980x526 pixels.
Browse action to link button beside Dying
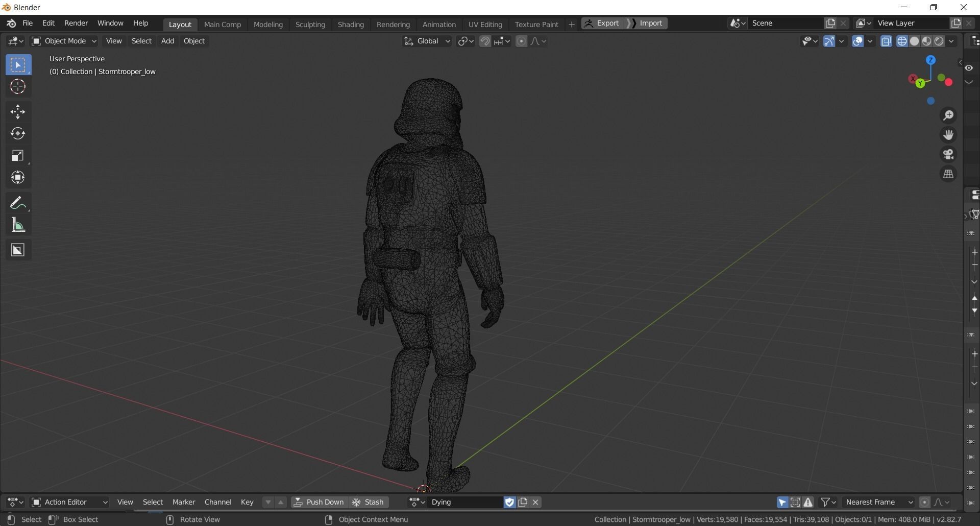click(417, 503)
